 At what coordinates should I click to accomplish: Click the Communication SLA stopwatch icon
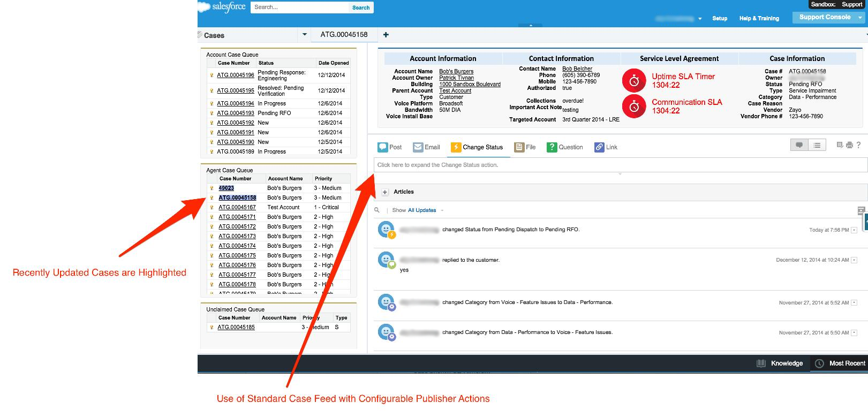pos(634,107)
